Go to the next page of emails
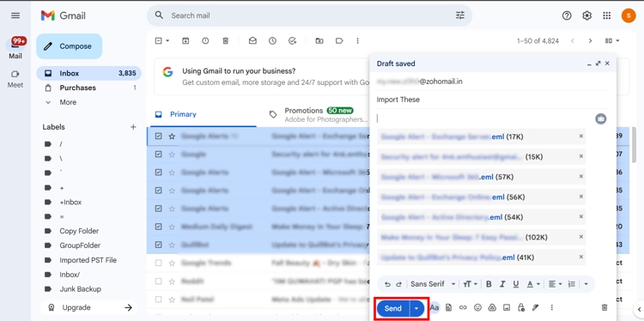This screenshot has height=321, width=644. point(590,40)
